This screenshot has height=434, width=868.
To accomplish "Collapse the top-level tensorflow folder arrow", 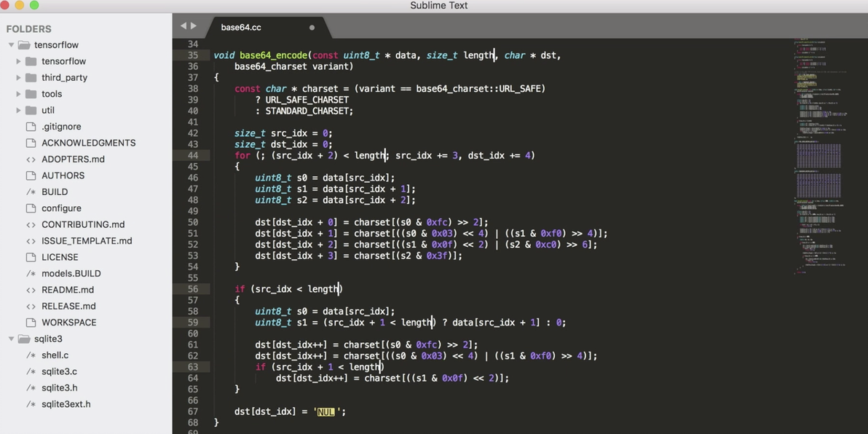I will [x=11, y=45].
